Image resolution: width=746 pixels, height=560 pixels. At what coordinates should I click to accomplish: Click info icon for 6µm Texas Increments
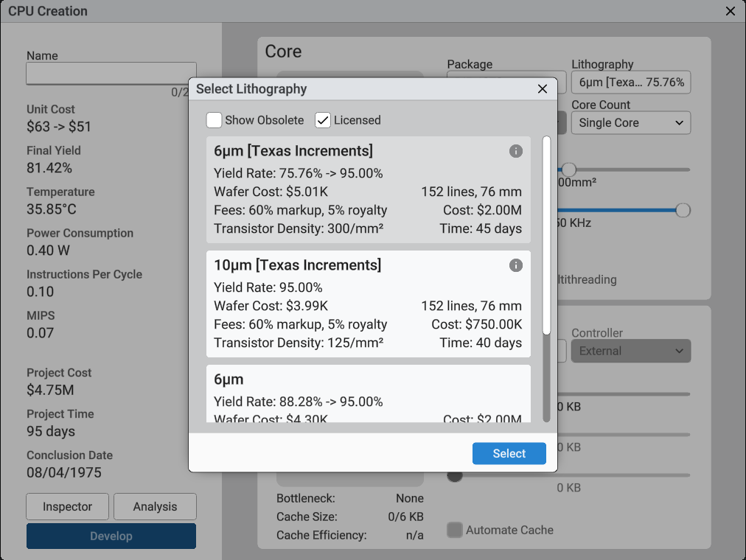(516, 151)
